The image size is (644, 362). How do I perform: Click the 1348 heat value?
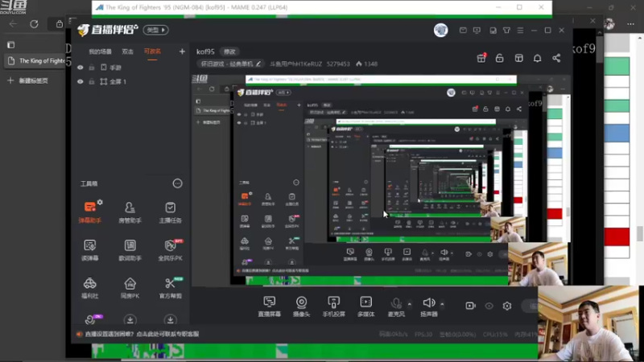click(x=366, y=64)
